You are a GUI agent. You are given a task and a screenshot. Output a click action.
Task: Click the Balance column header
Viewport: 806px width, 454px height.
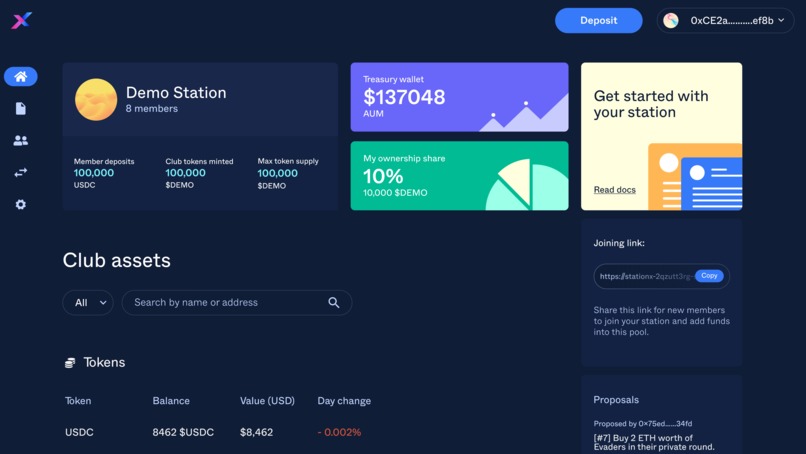pos(171,401)
